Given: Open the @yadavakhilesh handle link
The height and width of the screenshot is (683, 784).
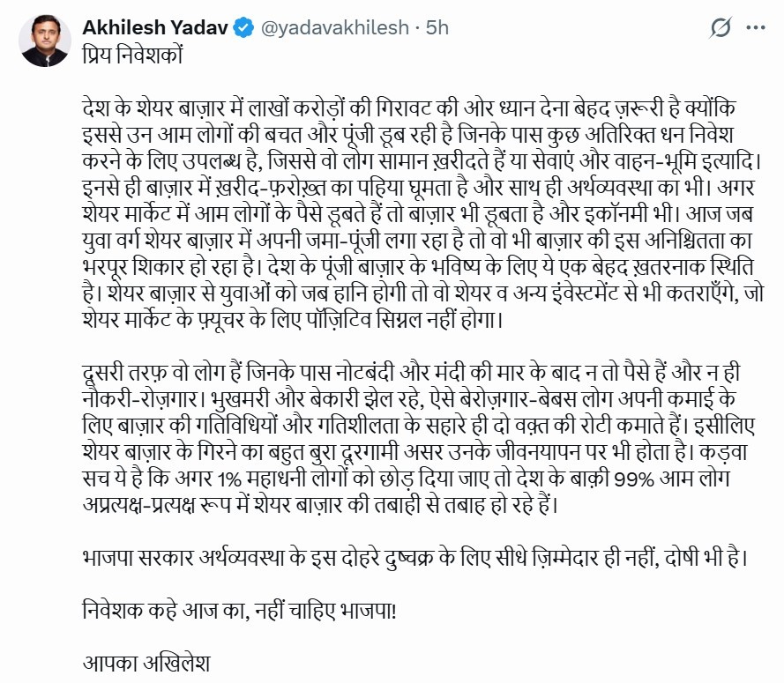Looking at the screenshot, I should [x=335, y=28].
